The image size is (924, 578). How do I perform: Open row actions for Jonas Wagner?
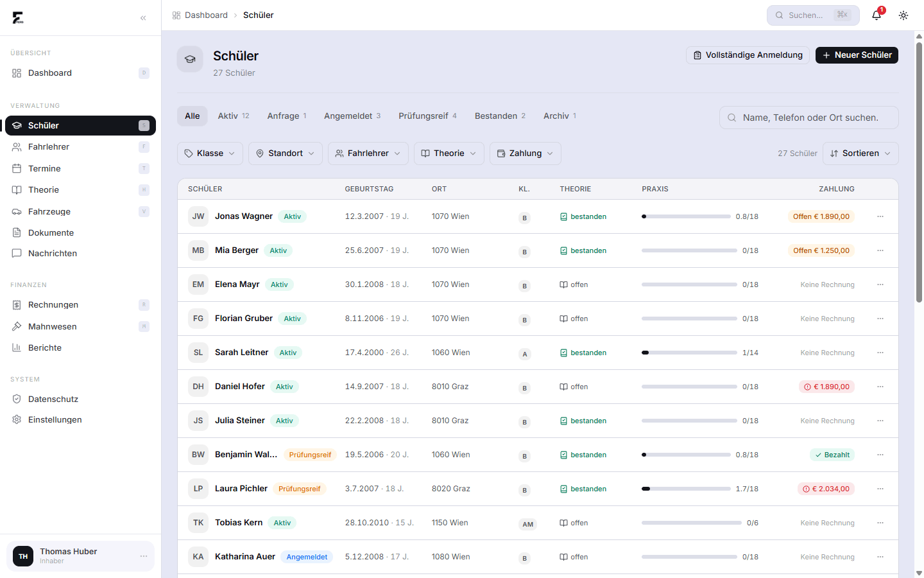click(x=880, y=216)
